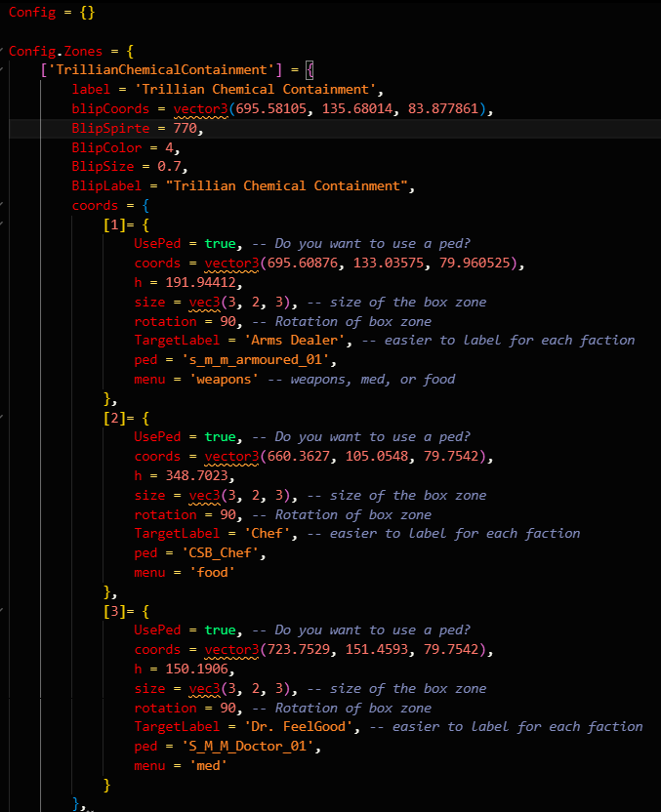Click the ped model 'CSB_Chef'
Screen dimensions: 661x812
point(220,552)
